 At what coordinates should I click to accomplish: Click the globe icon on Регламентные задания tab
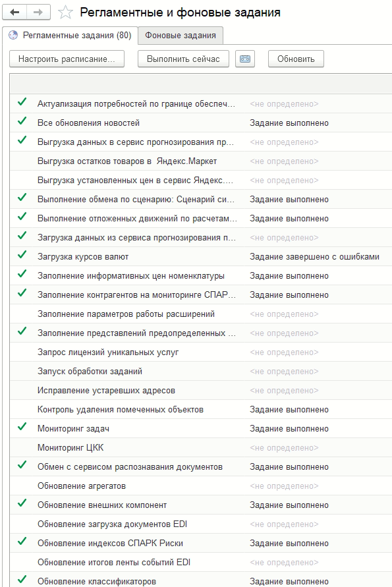[x=13, y=35]
